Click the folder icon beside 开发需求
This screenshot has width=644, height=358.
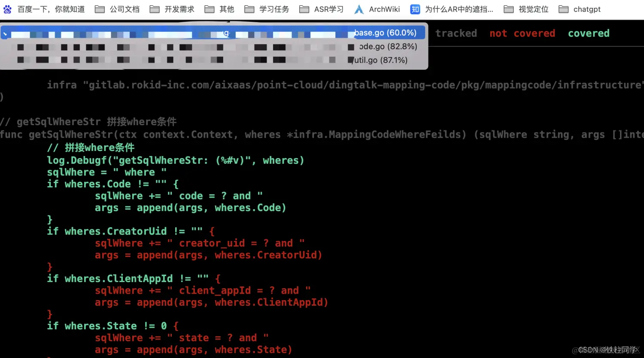[x=155, y=9]
